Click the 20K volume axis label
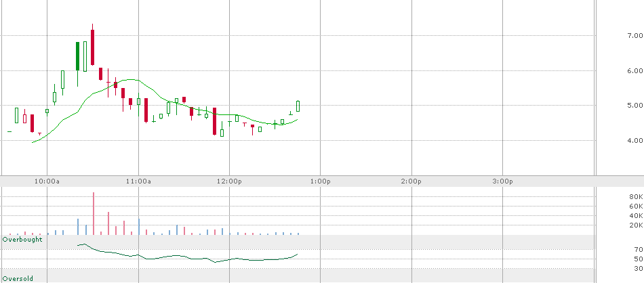The image size is (644, 283). tap(636, 225)
